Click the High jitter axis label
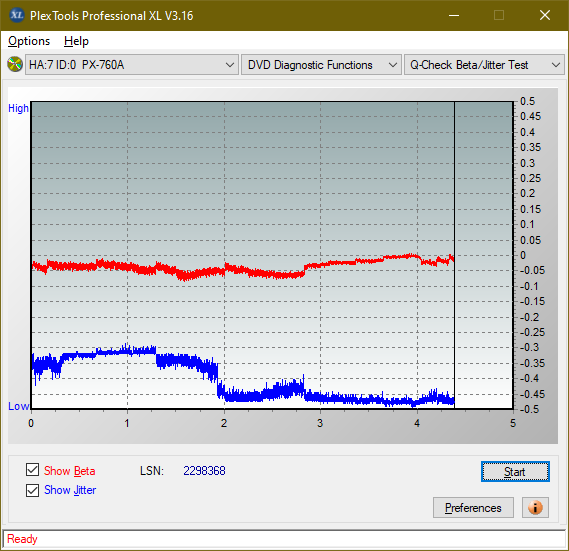 (18, 108)
